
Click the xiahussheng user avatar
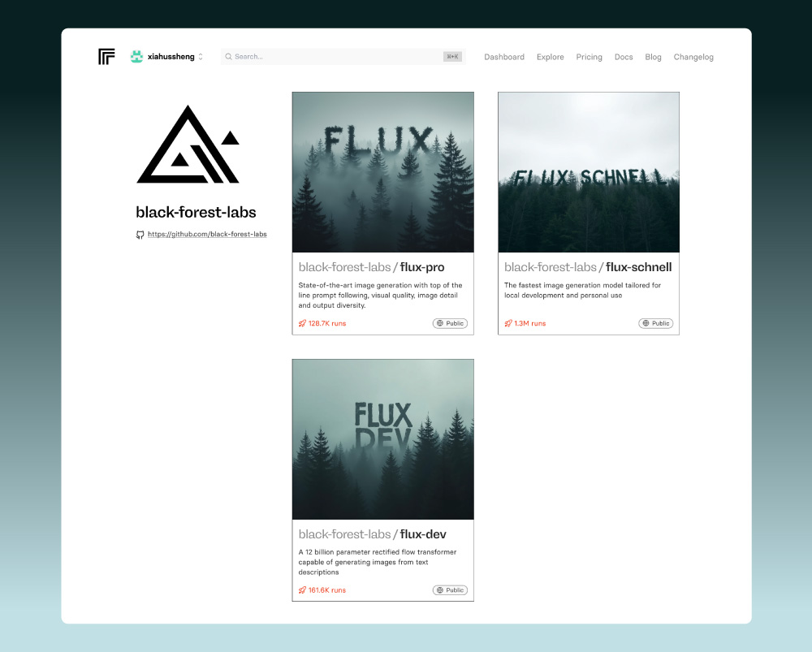tap(136, 57)
